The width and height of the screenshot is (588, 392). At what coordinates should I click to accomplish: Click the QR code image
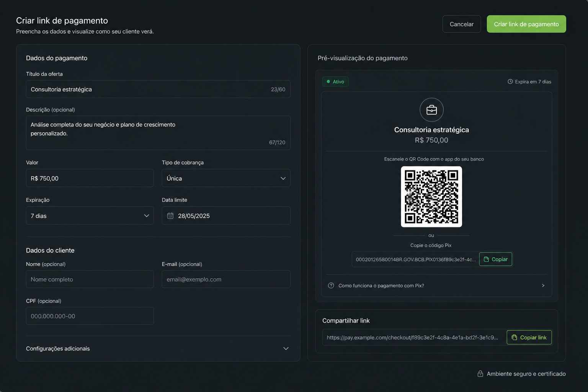coord(431,197)
